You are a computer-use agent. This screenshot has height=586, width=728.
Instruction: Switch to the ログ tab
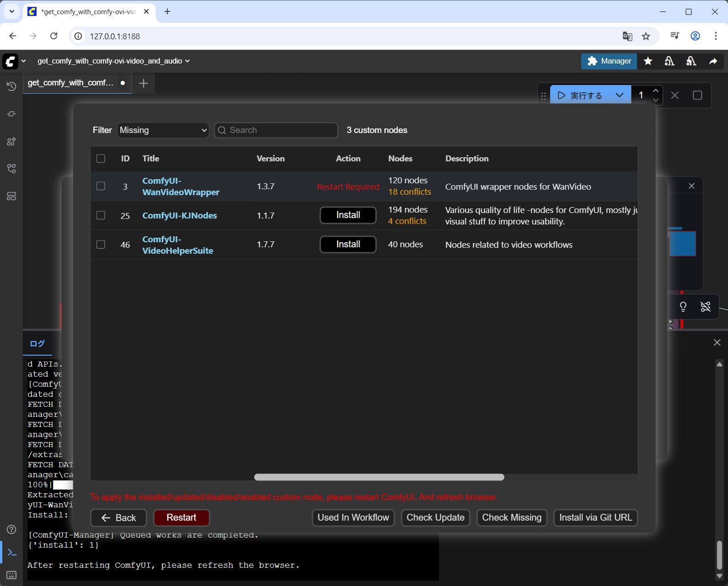[x=37, y=344]
